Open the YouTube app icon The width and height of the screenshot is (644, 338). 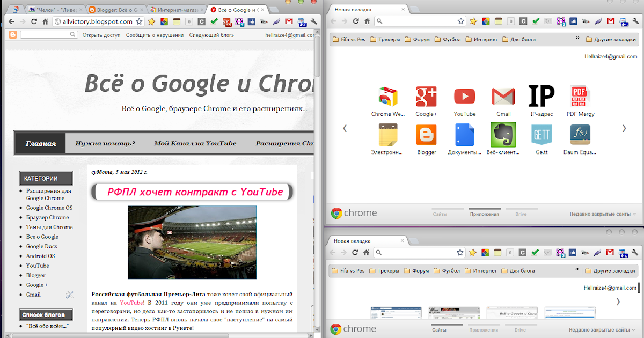pos(464,97)
